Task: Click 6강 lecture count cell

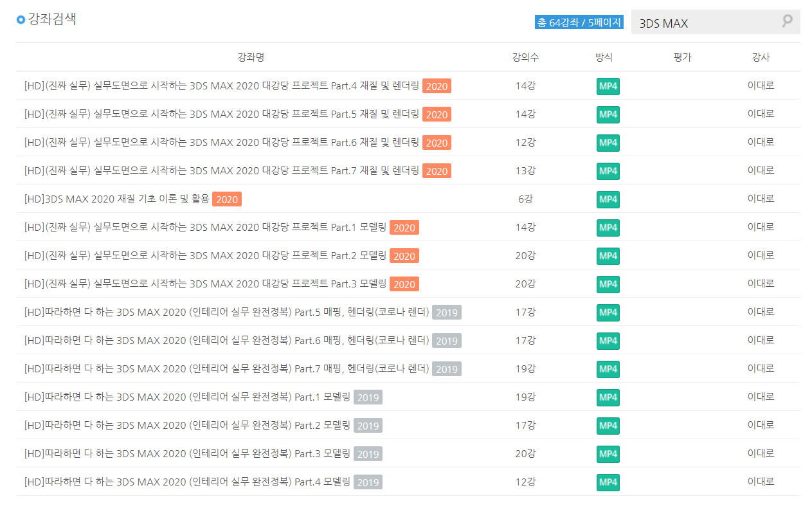Action: pos(525,199)
